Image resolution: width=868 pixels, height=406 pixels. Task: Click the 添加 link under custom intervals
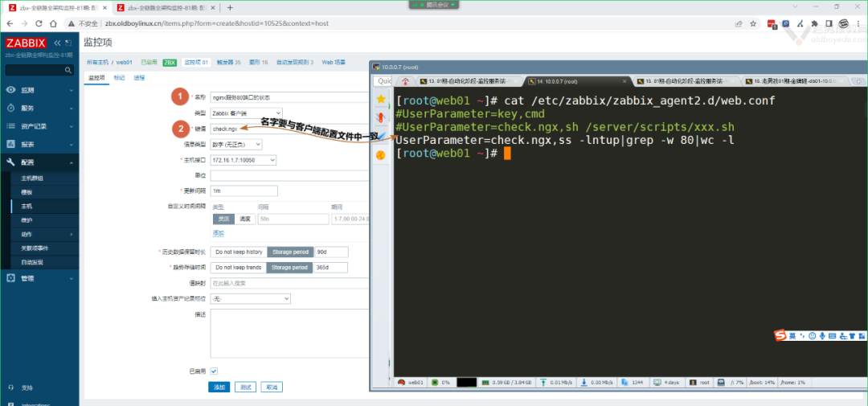point(219,232)
